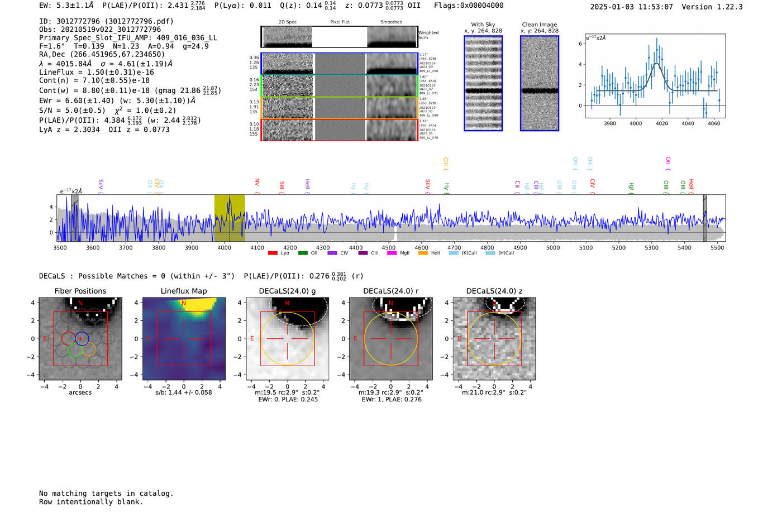Image resolution: width=782 pixels, height=532 pixels.
Task: Click the RA,Dec coordinates text
Action: [102, 55]
